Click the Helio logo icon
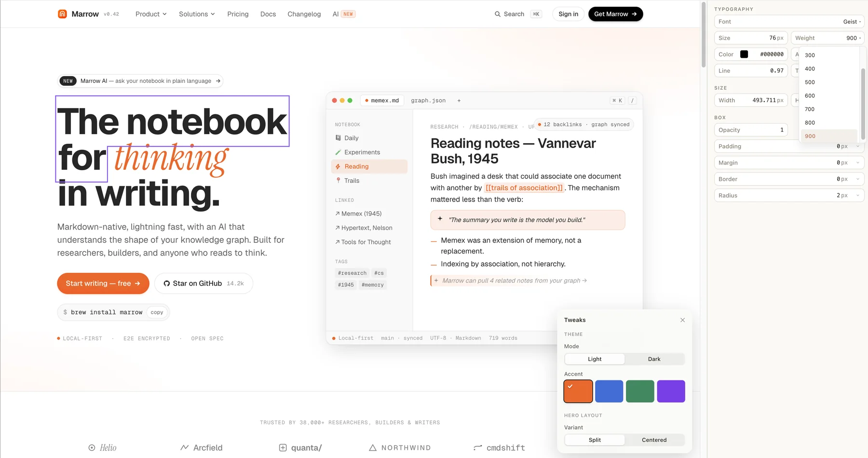This screenshot has height=458, width=868. pos(92,448)
